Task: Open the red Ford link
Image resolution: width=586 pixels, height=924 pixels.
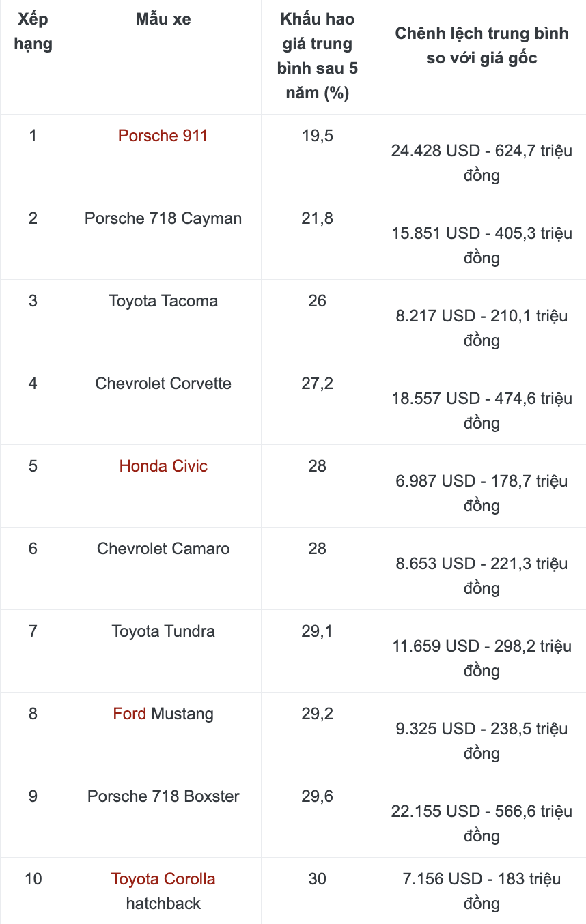Action: (x=130, y=714)
